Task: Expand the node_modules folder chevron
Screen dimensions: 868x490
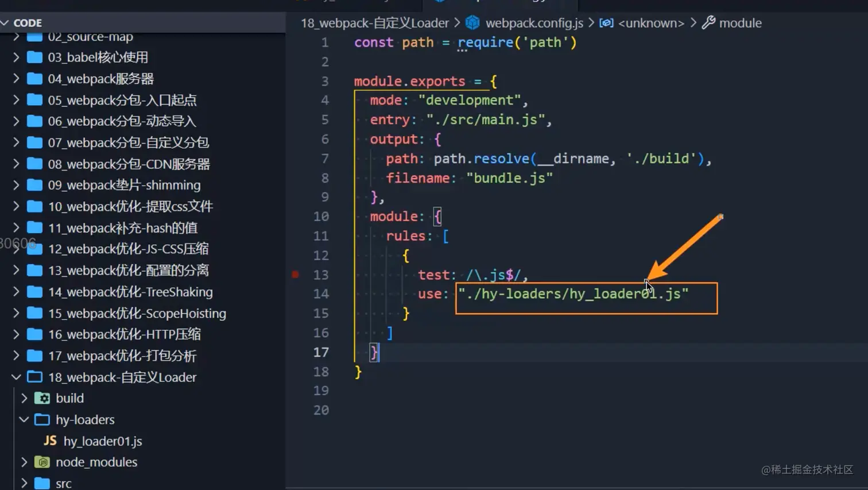Action: [24, 462]
